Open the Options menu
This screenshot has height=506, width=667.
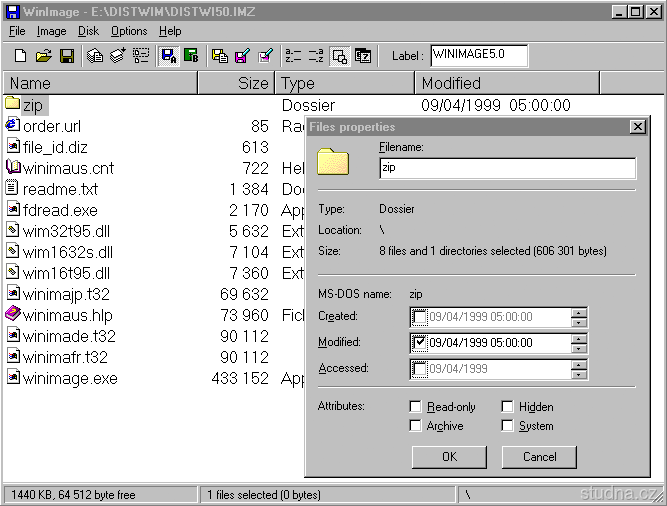tap(129, 31)
